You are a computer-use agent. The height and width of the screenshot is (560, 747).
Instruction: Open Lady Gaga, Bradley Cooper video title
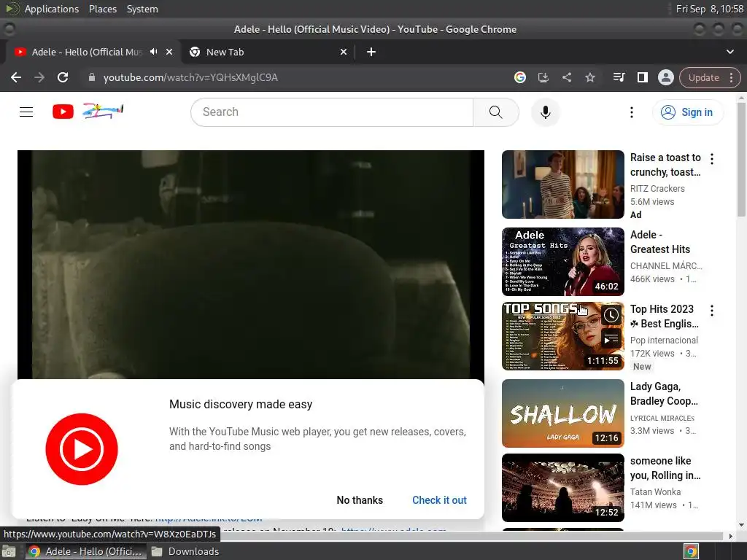[x=664, y=393]
